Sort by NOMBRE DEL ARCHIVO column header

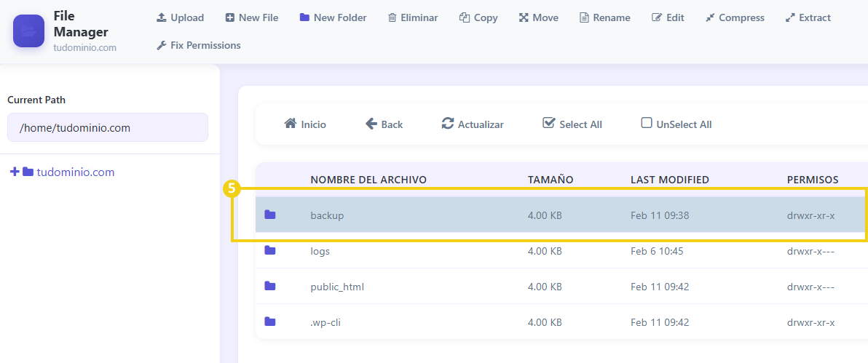[x=368, y=180]
